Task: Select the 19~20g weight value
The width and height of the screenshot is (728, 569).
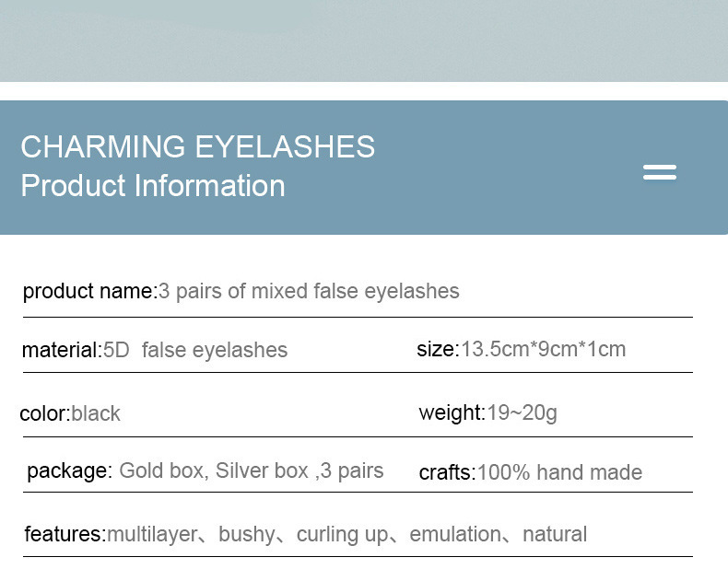Action: (522, 412)
